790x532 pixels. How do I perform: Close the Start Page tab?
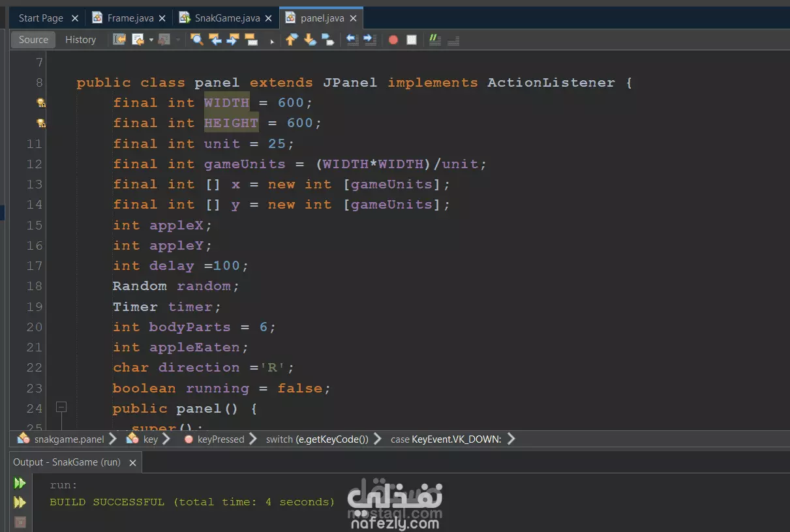tap(74, 18)
